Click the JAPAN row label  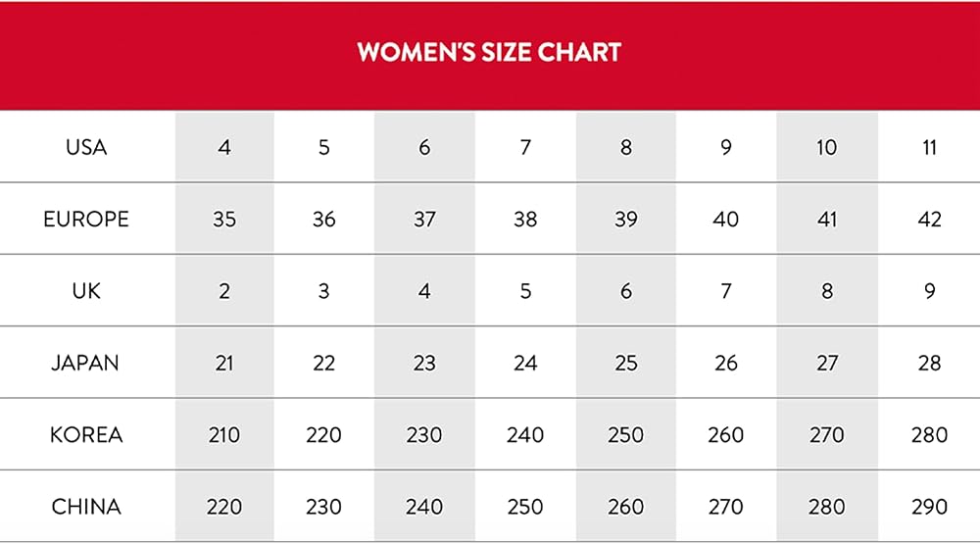(86, 363)
